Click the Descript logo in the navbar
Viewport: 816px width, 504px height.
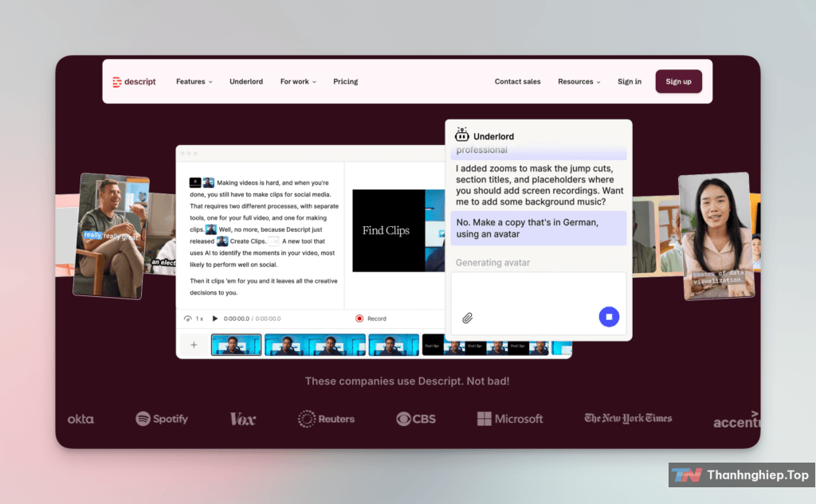click(134, 81)
